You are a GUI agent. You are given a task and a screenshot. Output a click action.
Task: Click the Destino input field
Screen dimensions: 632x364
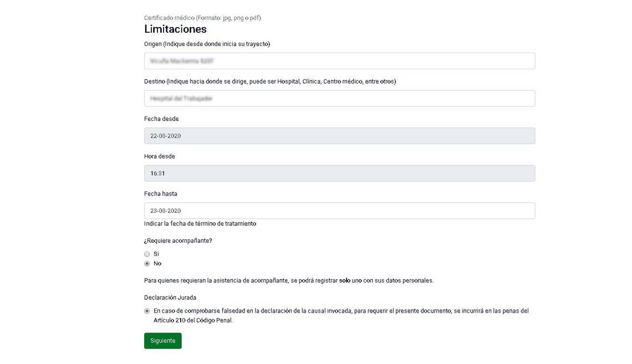point(339,98)
